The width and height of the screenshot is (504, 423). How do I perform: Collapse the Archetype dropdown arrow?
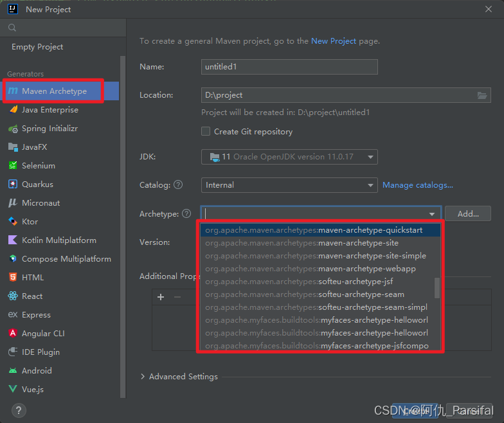(x=432, y=214)
